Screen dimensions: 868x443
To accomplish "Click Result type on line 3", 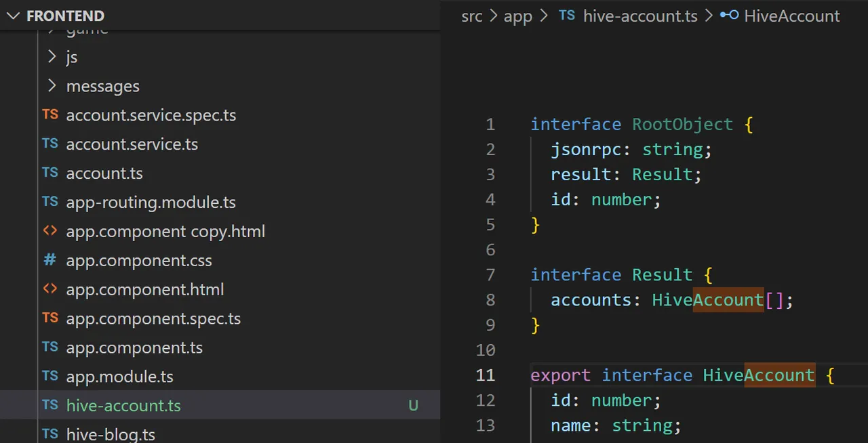I will tap(663, 175).
